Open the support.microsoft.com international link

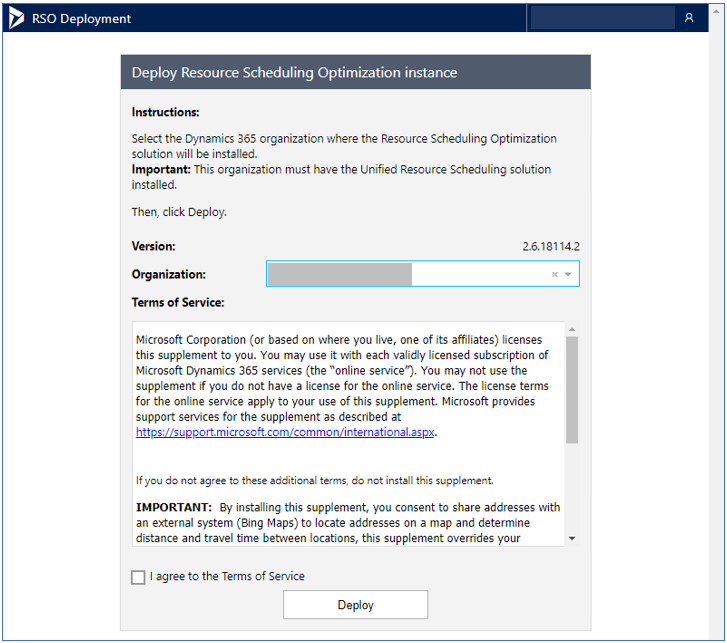285,432
